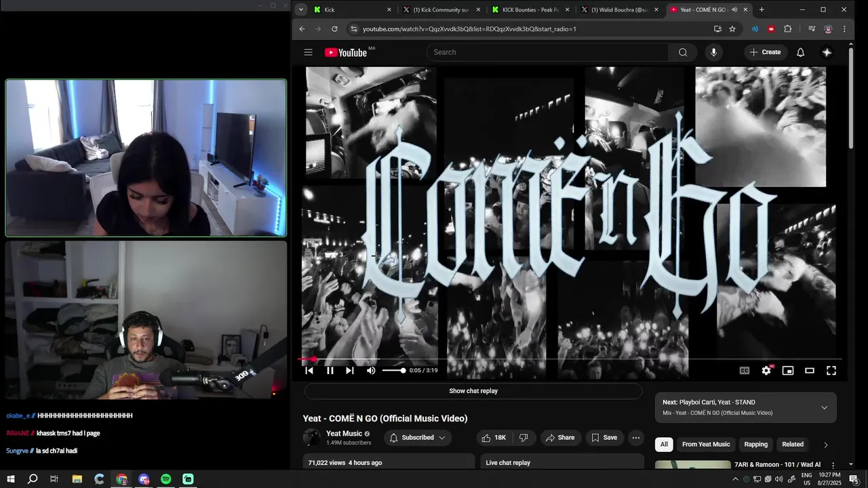The width and height of the screenshot is (868, 488).
Task: Show hidden system tray icons
Action: point(735,479)
